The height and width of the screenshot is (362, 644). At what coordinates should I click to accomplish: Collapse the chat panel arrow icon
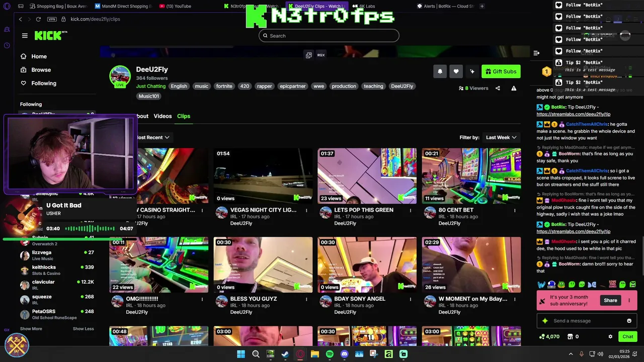pos(536,53)
